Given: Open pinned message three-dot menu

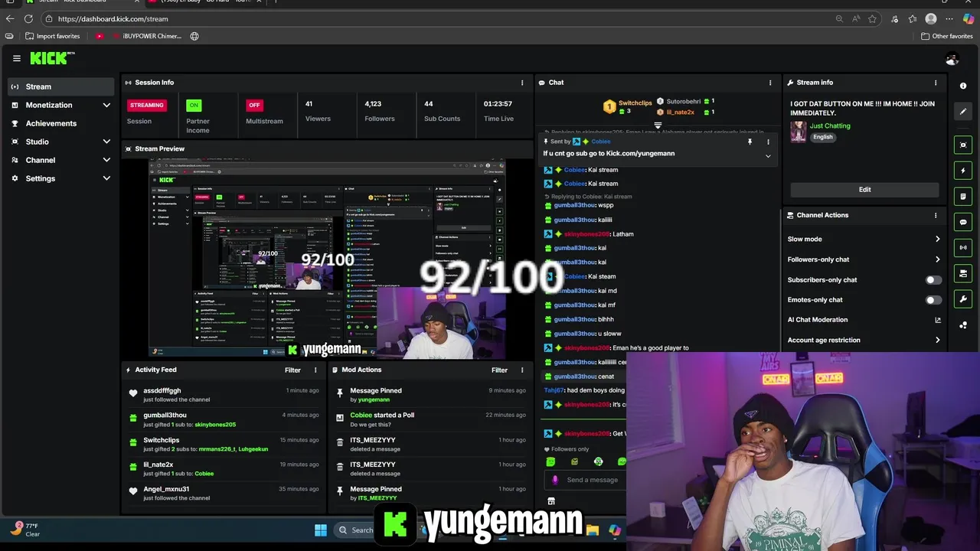Looking at the screenshot, I should [x=768, y=142].
